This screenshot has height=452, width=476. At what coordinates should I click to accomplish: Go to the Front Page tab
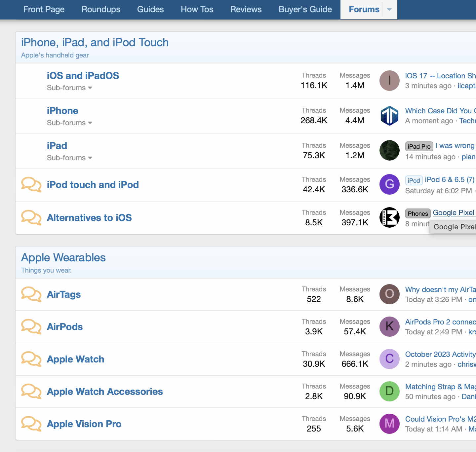coord(44,10)
